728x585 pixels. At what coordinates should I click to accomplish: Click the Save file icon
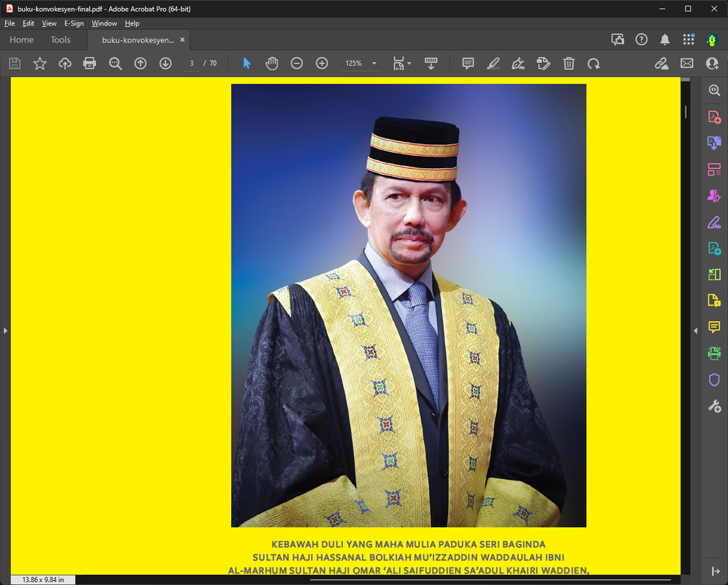[x=15, y=63]
